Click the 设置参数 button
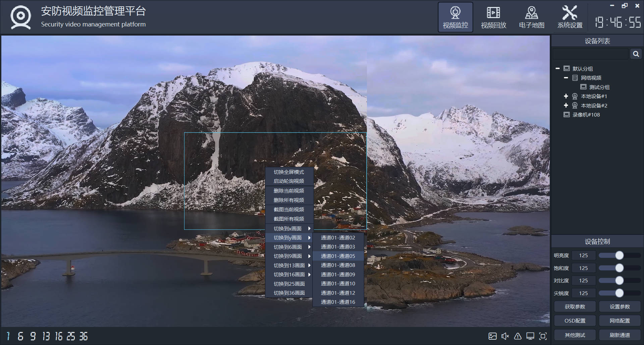The height and width of the screenshot is (345, 644). click(620, 306)
